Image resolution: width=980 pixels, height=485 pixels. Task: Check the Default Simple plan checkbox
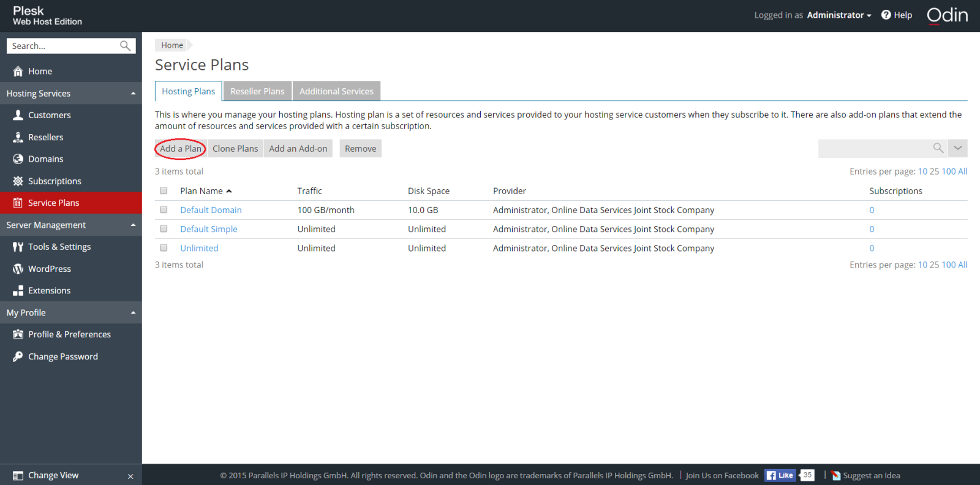(164, 228)
